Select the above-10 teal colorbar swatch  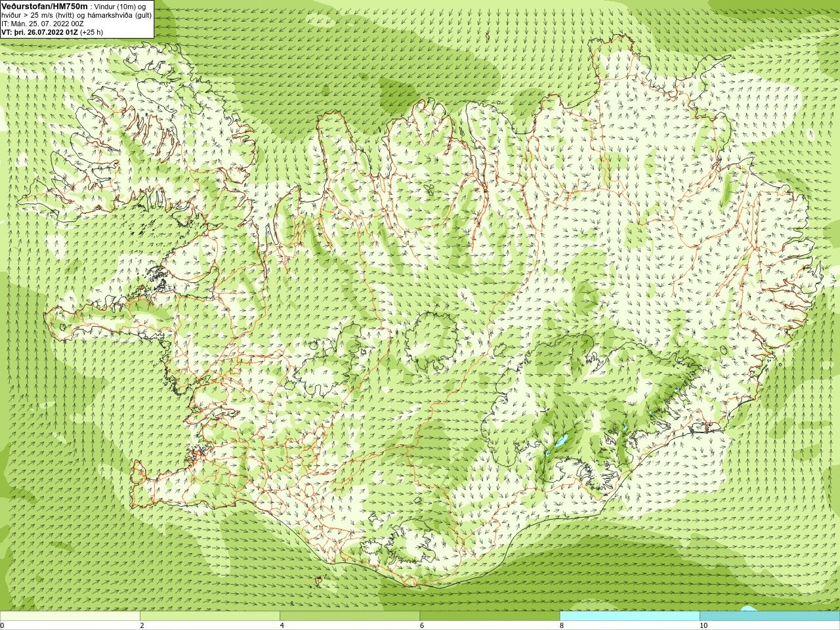(x=770, y=616)
